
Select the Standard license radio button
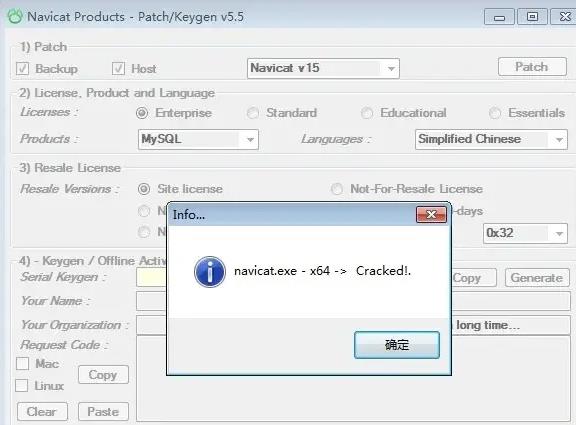click(253, 113)
